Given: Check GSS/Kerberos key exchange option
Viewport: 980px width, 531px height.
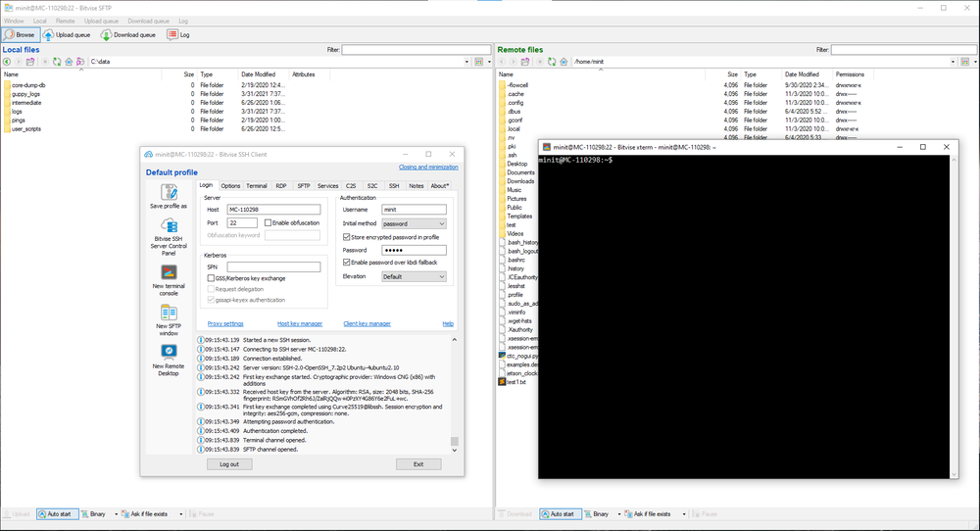Looking at the screenshot, I should 211,278.
